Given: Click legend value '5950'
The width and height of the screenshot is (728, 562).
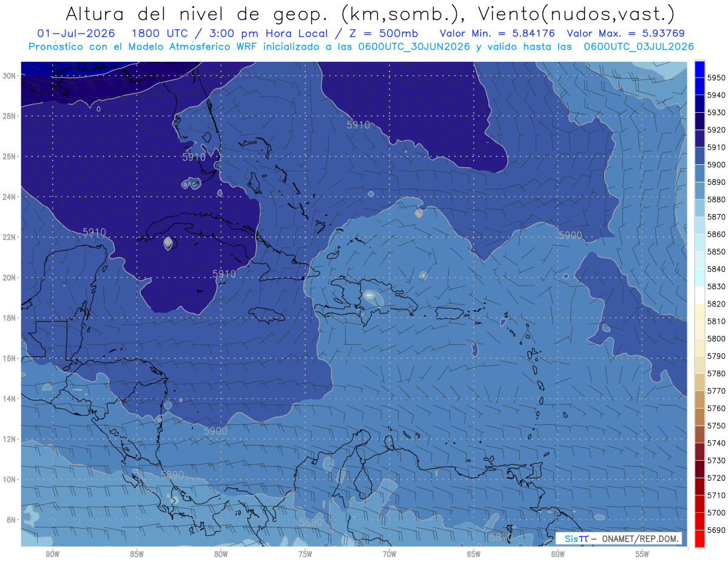Looking at the screenshot, I should (x=716, y=78).
